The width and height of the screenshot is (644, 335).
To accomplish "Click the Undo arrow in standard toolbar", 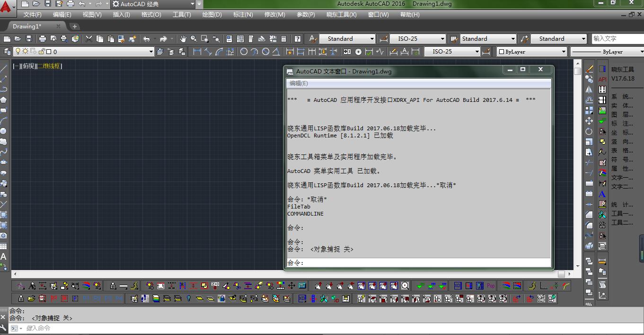I will point(147,39).
